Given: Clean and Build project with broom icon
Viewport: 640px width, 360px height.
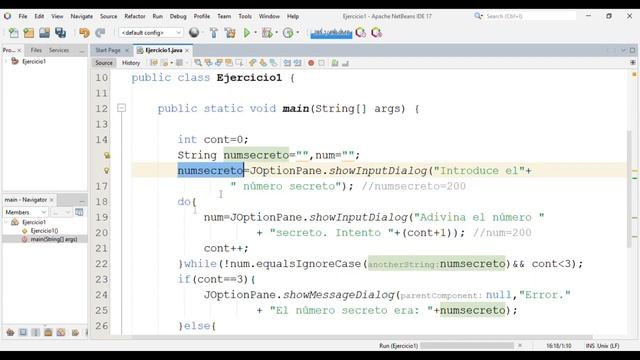Looking at the screenshot, I should [x=230, y=33].
